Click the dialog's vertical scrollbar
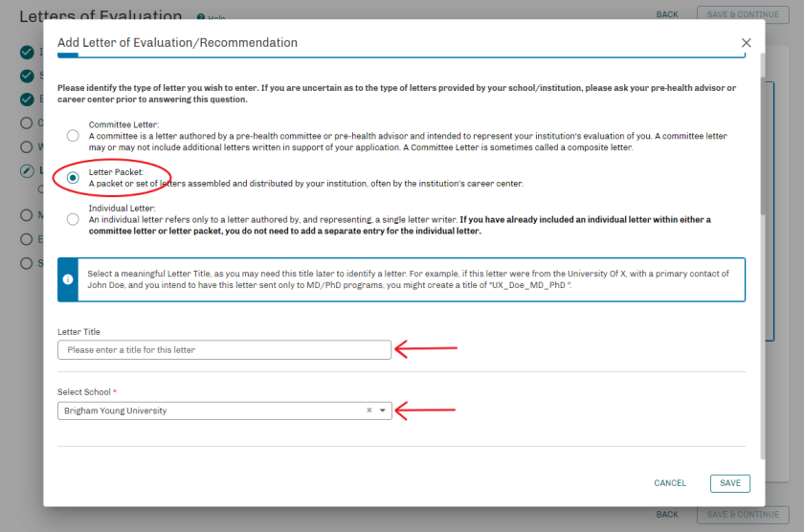Screen dimensions: 804x532 (762, 144)
